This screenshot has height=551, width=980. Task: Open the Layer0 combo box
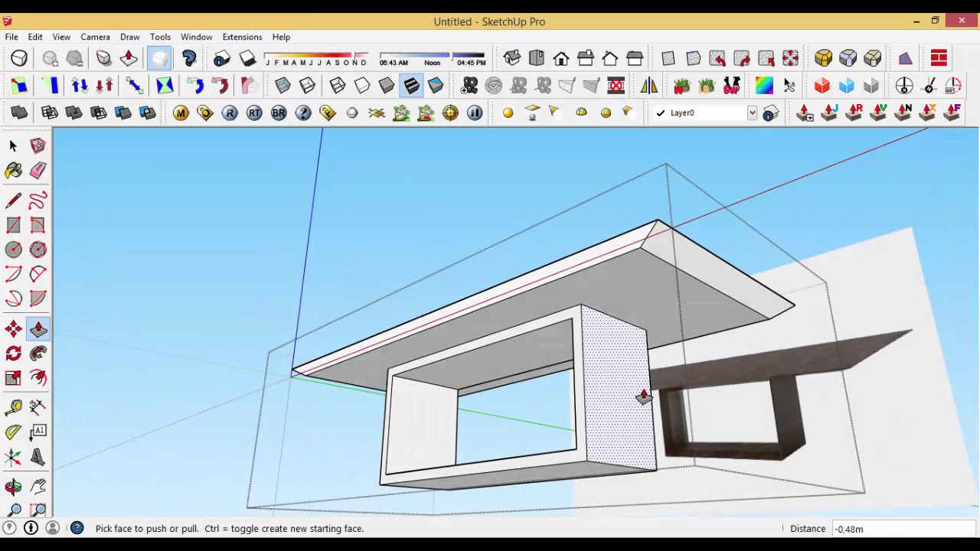coord(705,113)
